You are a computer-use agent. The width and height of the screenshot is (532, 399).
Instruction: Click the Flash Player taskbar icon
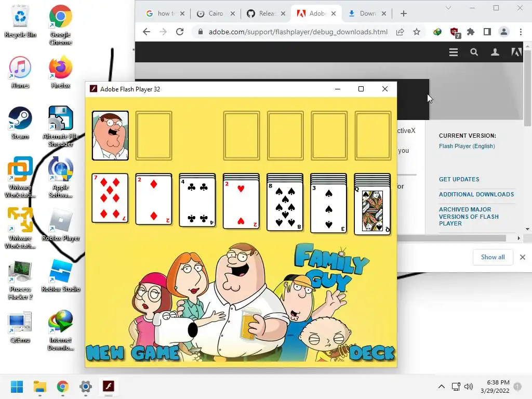[x=109, y=387]
